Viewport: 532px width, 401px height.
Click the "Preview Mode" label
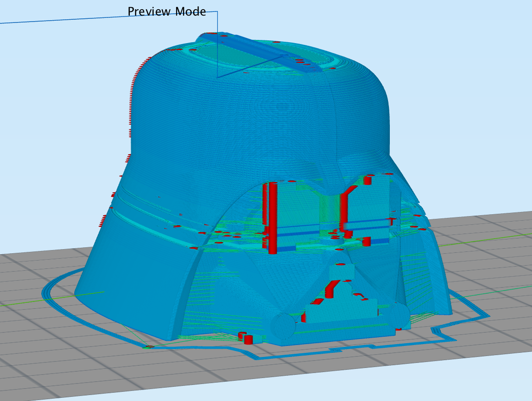(x=166, y=11)
